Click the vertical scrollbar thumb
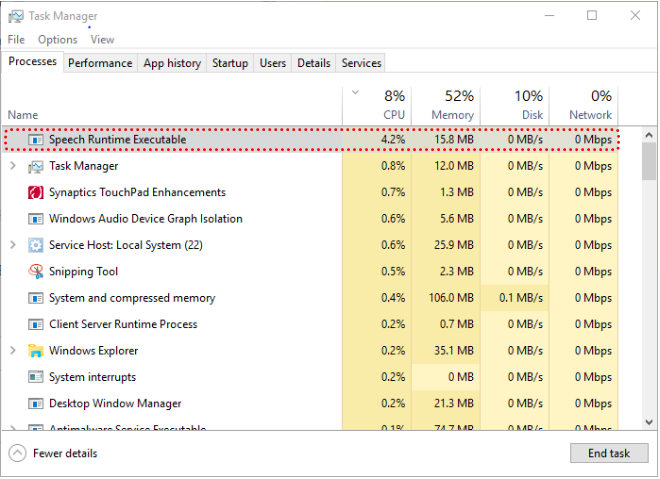Image resolution: width=660 pixels, height=479 pixels. tap(649, 160)
